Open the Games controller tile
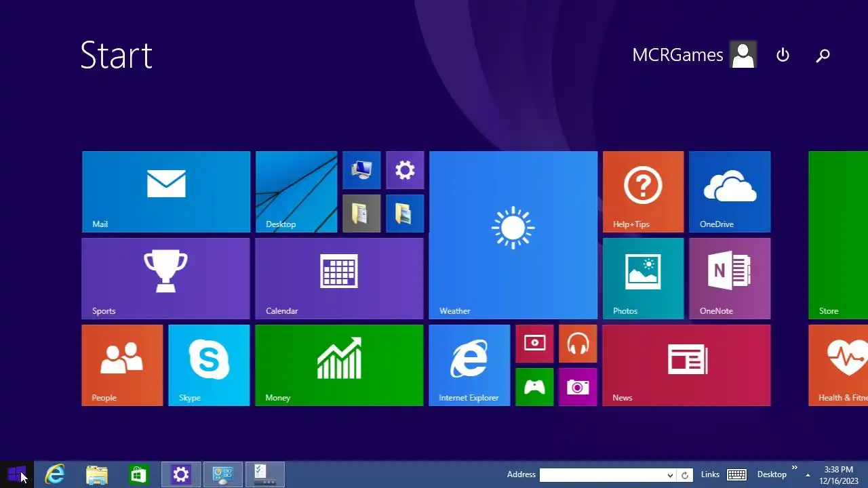Viewport: 868px width, 488px height. point(535,387)
